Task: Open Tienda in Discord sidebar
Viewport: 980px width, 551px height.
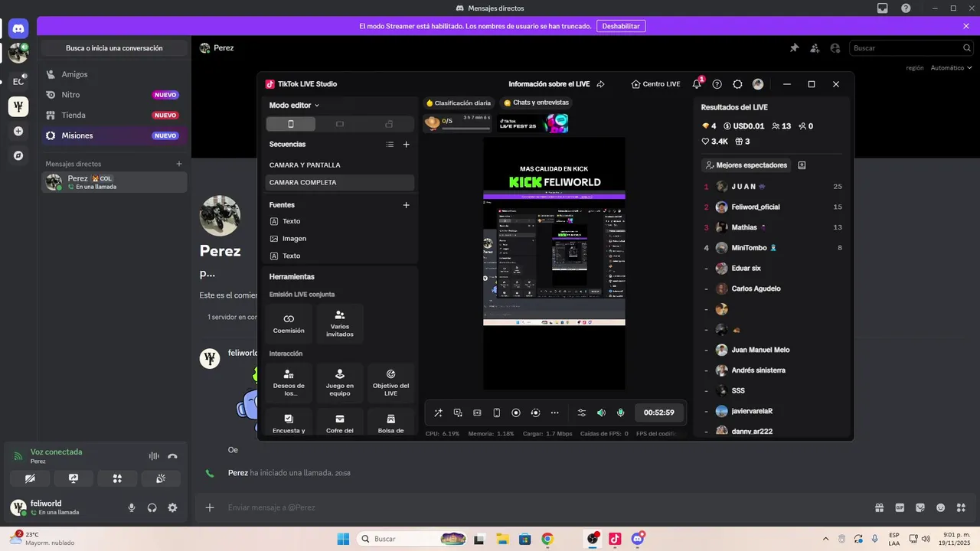Action: (x=114, y=115)
